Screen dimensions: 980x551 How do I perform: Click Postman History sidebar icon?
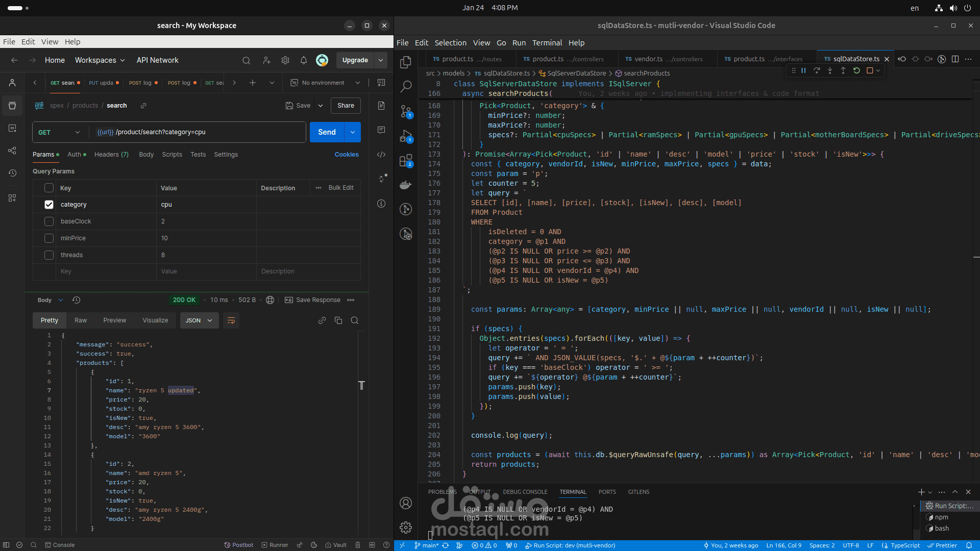click(12, 173)
